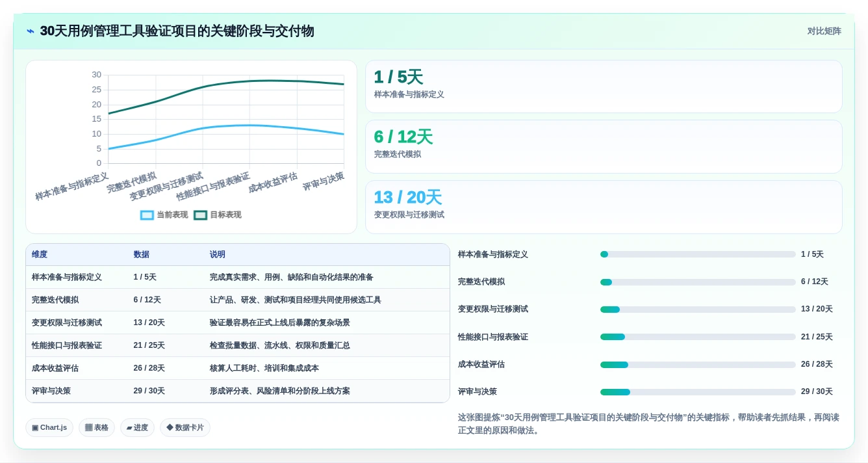The image size is (868, 463).
Task: Click description 完成真实需求、用例、缺陷和自动化结果的准备
Action: [292, 277]
